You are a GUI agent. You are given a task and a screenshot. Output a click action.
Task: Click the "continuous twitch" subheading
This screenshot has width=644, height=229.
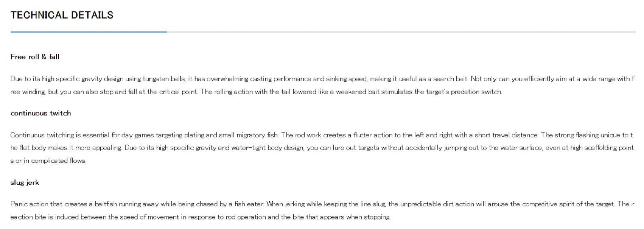point(41,113)
